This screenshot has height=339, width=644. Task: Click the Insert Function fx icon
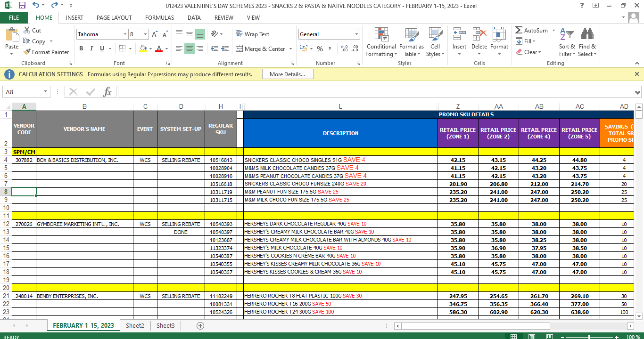click(107, 92)
